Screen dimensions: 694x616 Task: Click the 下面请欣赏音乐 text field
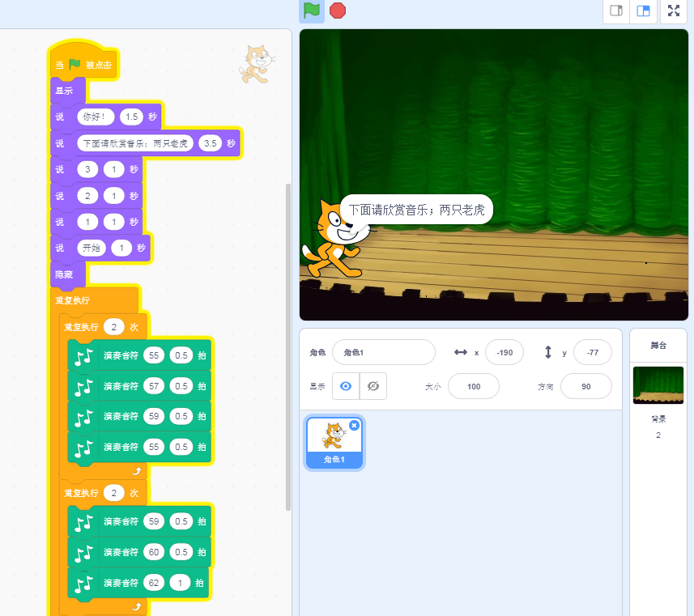(135, 143)
